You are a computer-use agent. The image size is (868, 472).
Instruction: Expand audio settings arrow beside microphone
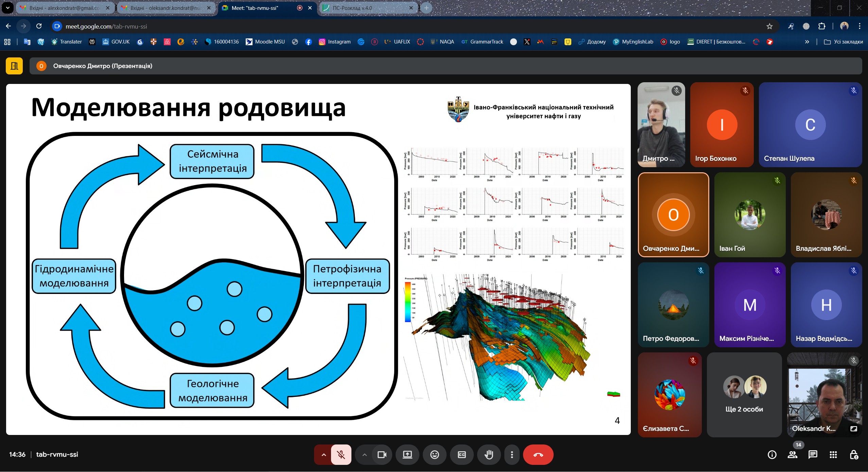point(324,455)
